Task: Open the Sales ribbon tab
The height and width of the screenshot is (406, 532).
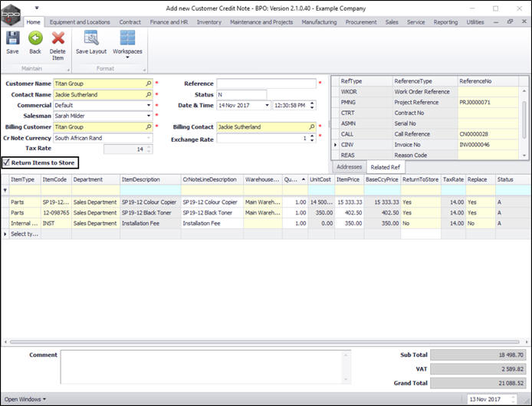Action: click(392, 22)
